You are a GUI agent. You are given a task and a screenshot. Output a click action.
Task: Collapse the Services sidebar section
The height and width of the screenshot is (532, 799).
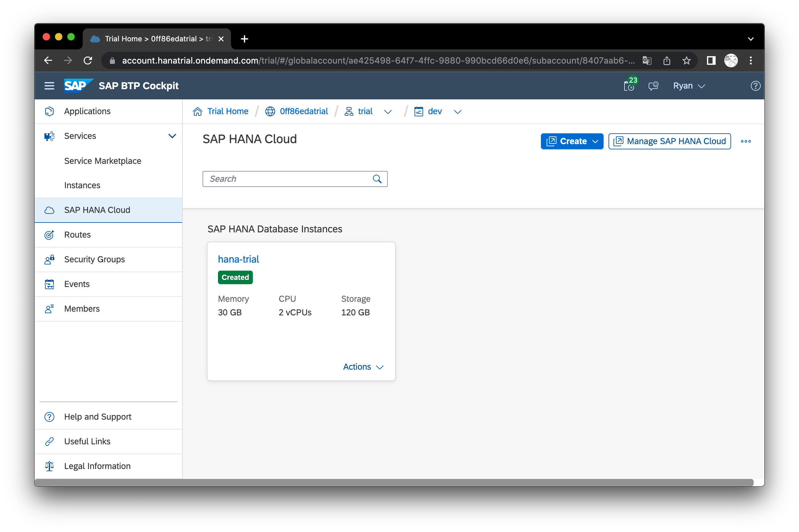point(172,136)
